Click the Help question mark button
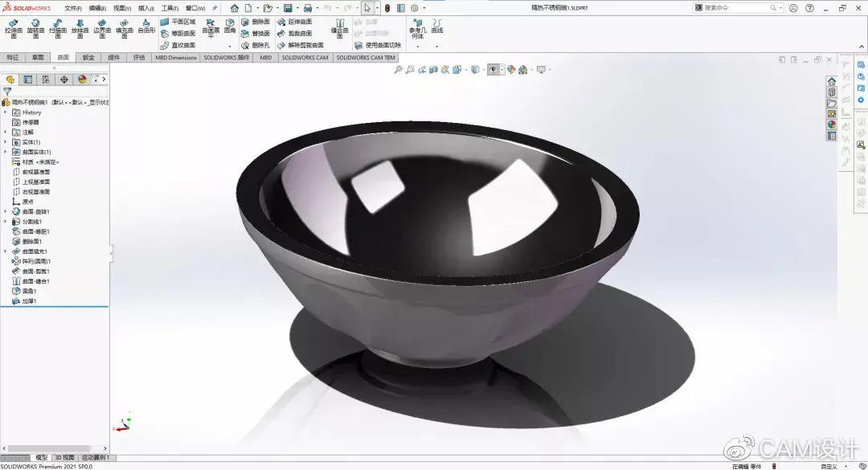This screenshot has height=470, width=868. [809, 8]
